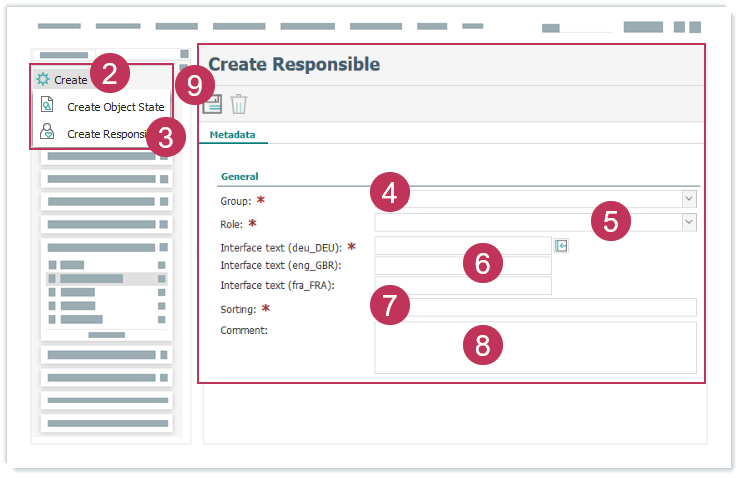This screenshot has height=478, width=741.
Task: Click the Create gear icon
Action: (x=43, y=80)
